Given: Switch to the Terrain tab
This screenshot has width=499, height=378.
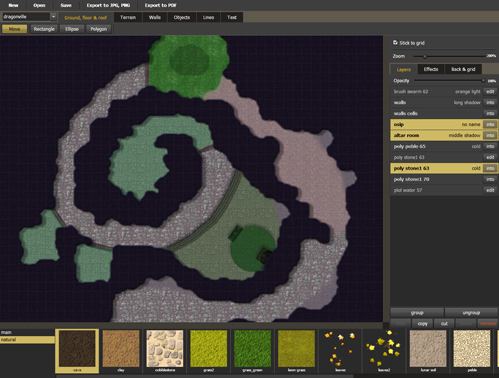Looking at the screenshot, I should click(128, 17).
